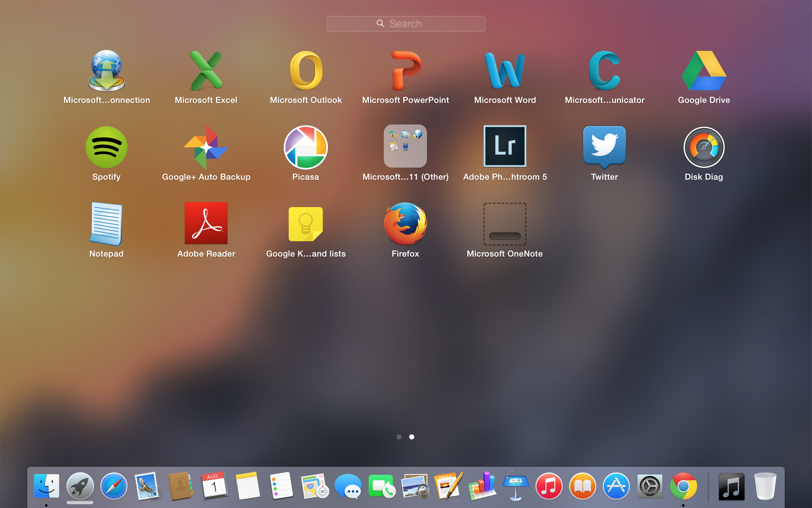Viewport: 812px width, 508px height.
Task: Open the Microsoft Office 2011 (Other) folder
Action: 405,146
